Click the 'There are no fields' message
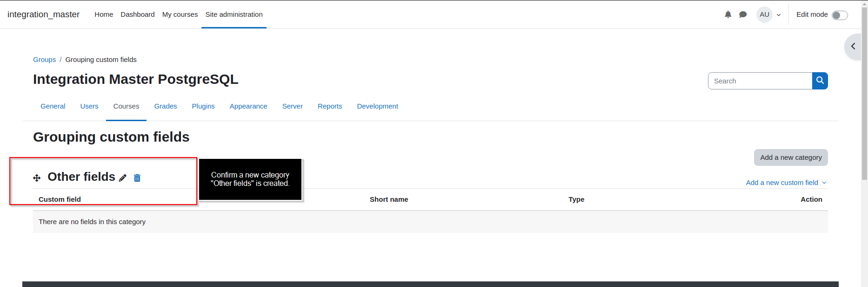Screen dimensions: 868x287 click(92, 222)
